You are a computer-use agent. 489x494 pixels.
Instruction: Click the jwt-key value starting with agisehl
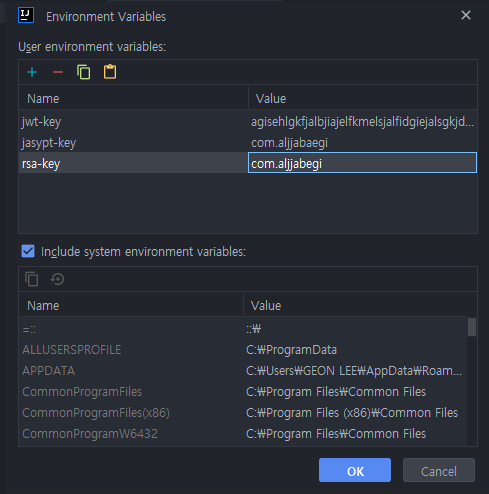pyautogui.click(x=362, y=122)
